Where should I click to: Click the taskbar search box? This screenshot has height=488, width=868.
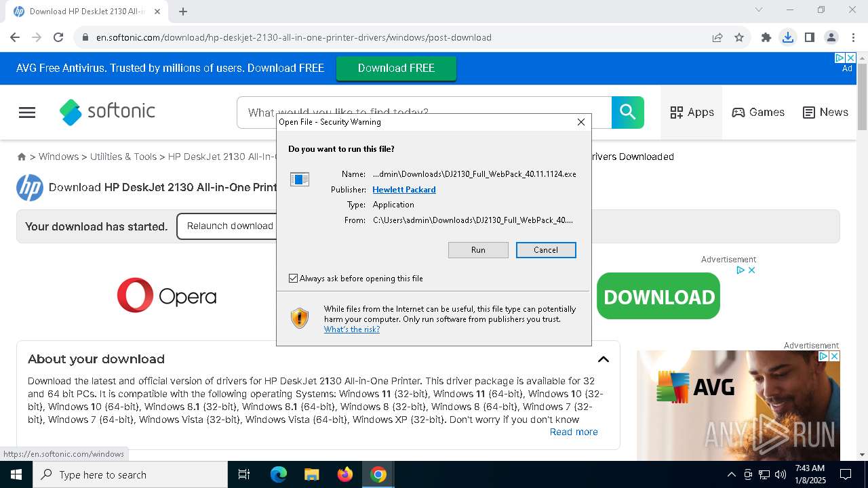(130, 474)
